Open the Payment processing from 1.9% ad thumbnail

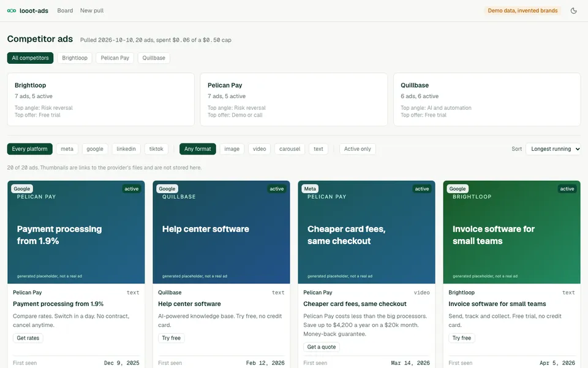click(x=76, y=232)
